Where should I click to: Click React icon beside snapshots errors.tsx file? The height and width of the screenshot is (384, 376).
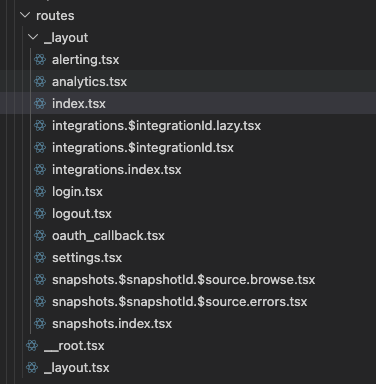(40, 302)
